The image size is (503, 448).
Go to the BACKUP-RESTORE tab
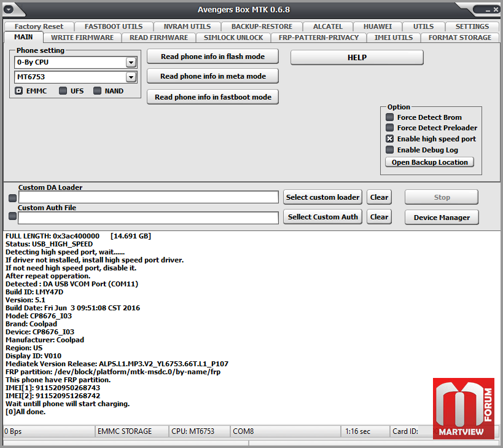click(x=262, y=26)
